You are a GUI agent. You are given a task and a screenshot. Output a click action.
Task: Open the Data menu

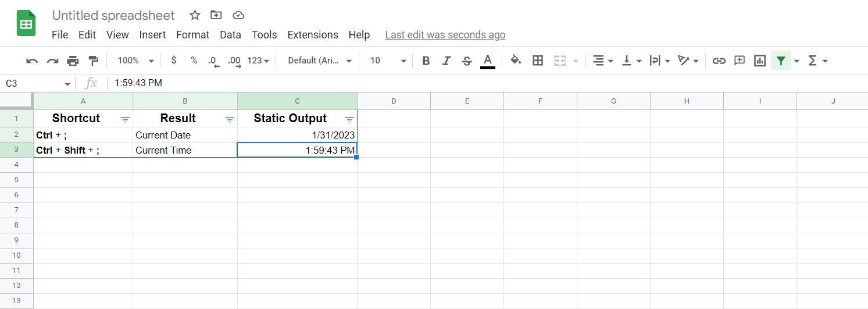230,35
